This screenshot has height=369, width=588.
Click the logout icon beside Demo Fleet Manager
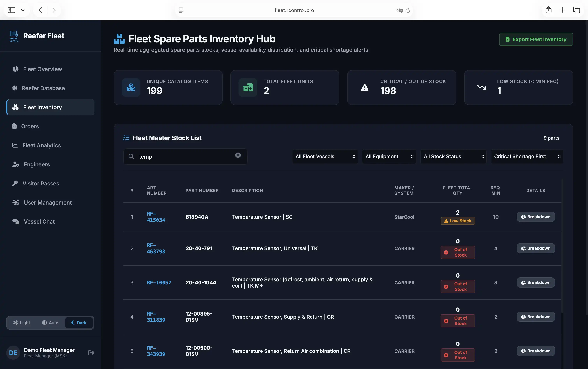tap(91, 353)
